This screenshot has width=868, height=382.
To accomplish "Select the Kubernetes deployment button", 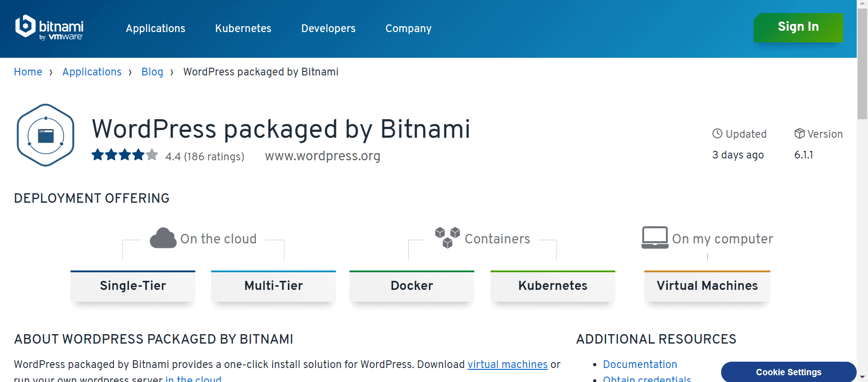I will 553,286.
